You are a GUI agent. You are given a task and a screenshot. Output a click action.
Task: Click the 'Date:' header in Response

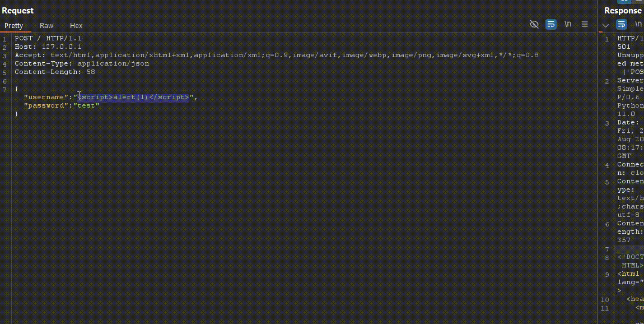click(x=628, y=123)
